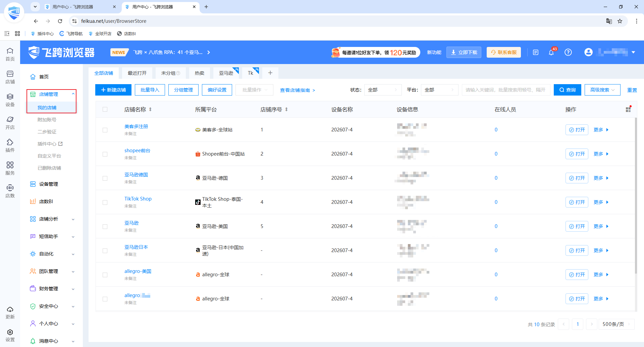Open the 插件 icon in the left rail
Image resolution: width=644 pixels, height=347 pixels.
pos(10,146)
